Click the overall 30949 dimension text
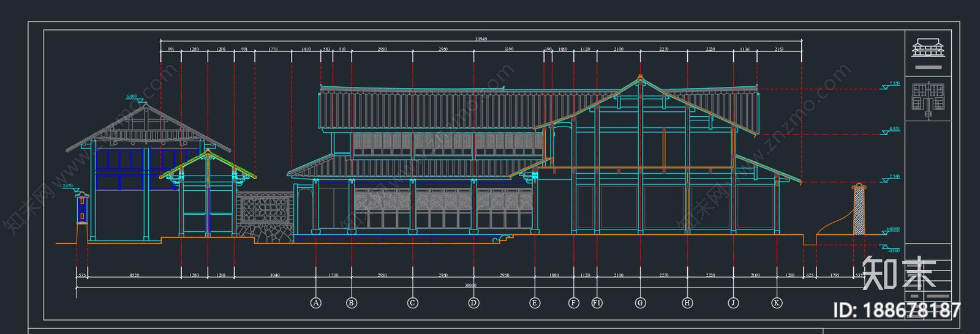This screenshot has height=334, width=980. [481, 39]
